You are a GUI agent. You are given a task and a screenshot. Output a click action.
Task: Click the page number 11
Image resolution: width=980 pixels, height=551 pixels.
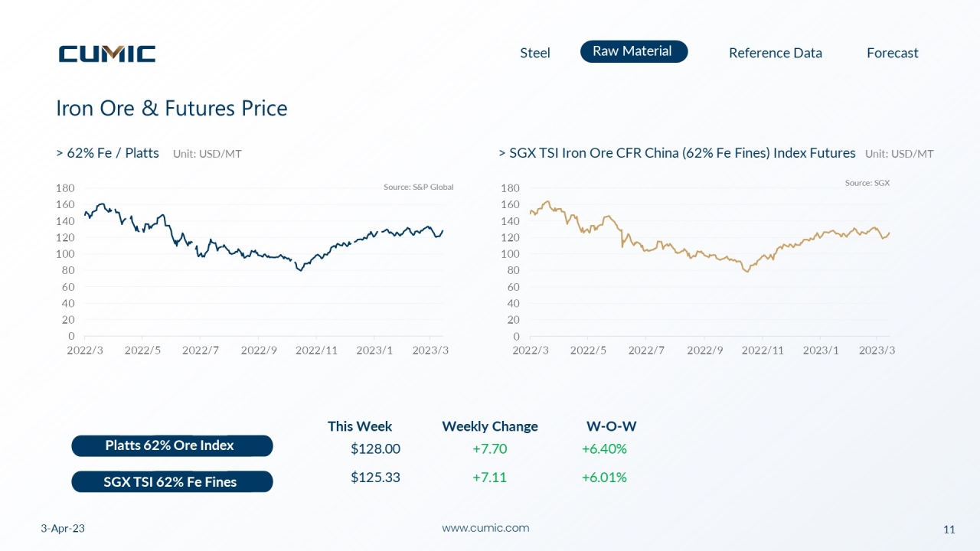(949, 530)
